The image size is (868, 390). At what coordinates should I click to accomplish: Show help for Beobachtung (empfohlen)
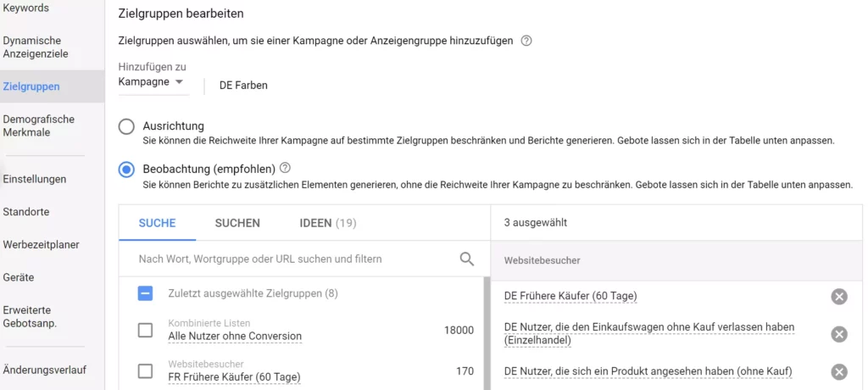coord(285,167)
